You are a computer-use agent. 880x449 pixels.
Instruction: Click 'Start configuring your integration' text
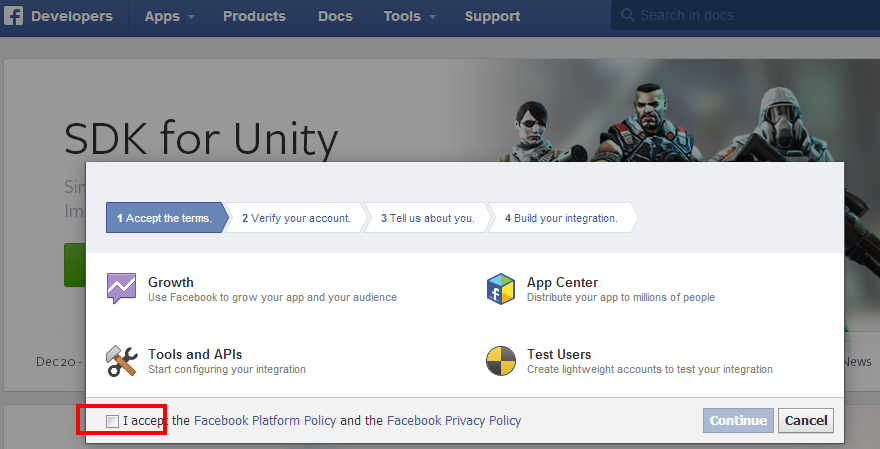pos(227,369)
